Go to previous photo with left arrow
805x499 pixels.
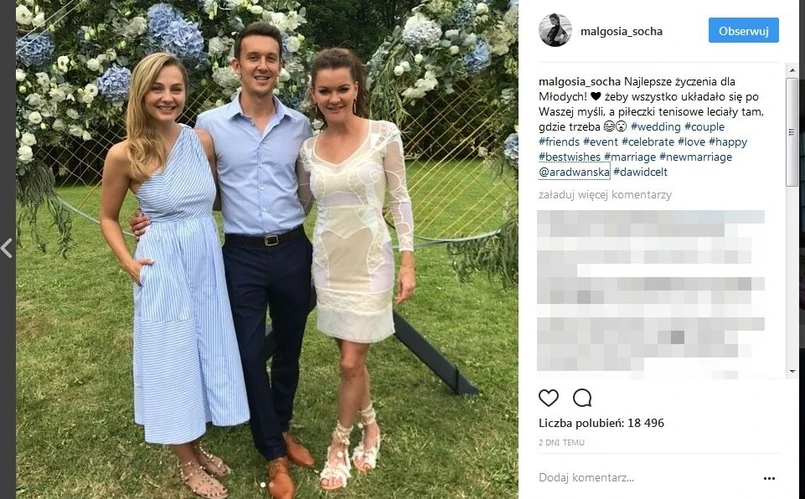[x=7, y=248]
